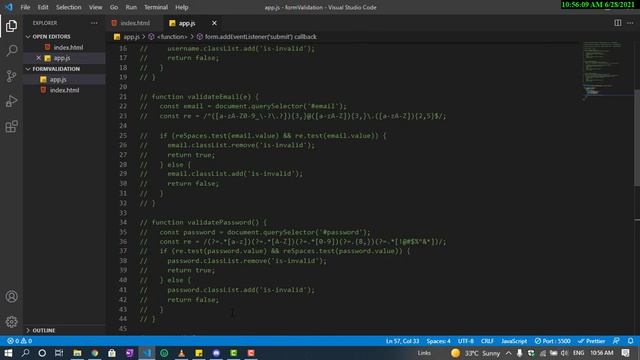The height and width of the screenshot is (360, 640).
Task: Click the Explorer more actions ellipsis
Action: [94, 23]
